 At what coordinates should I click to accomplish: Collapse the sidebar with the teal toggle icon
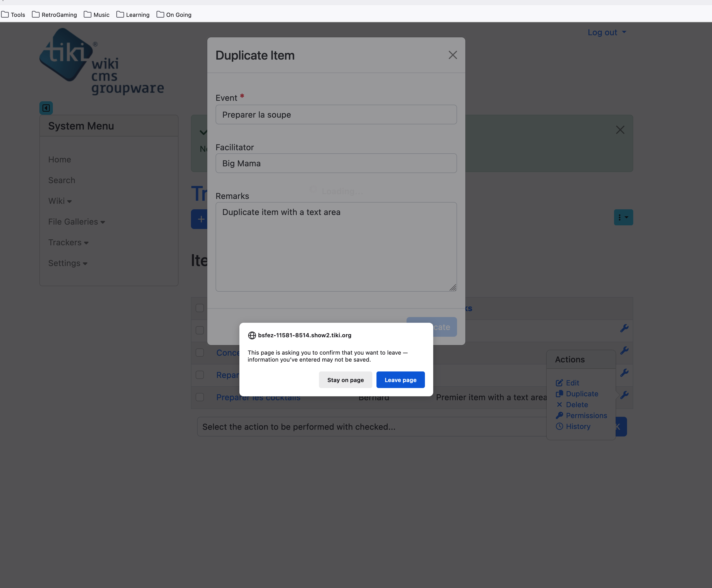(46, 108)
